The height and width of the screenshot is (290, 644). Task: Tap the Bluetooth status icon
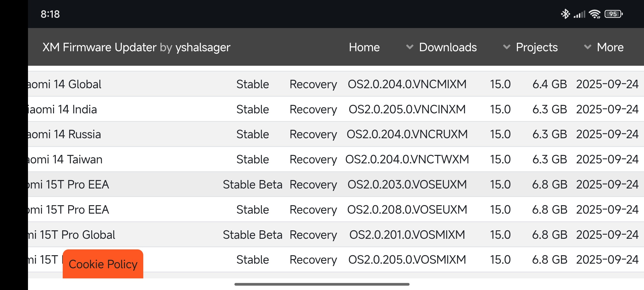click(x=565, y=14)
